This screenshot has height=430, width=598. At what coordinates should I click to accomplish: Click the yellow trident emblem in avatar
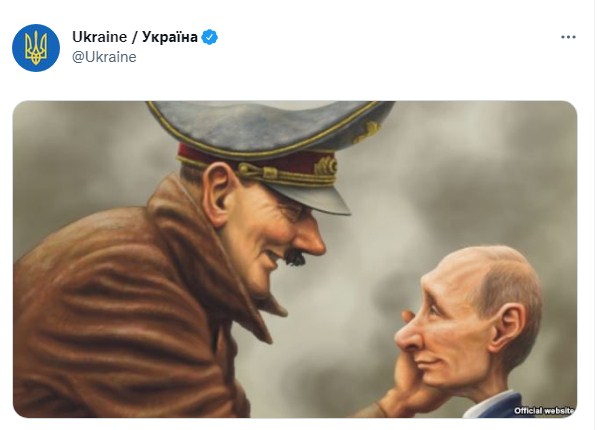(36, 48)
